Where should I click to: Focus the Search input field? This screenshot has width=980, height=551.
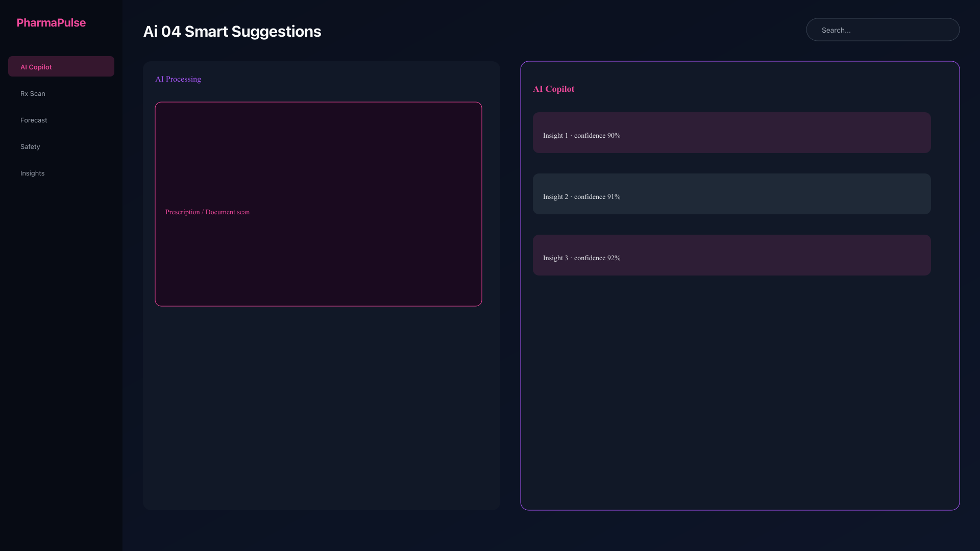[883, 30]
